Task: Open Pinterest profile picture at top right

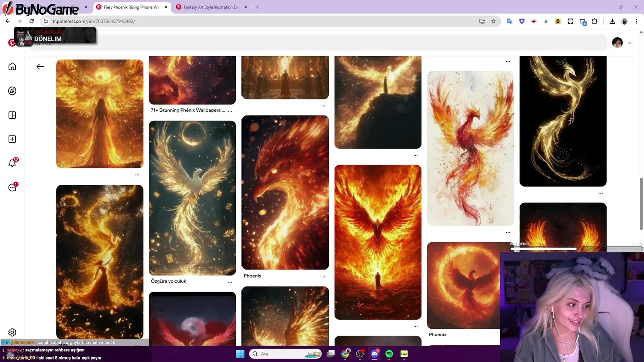Action: coord(617,43)
